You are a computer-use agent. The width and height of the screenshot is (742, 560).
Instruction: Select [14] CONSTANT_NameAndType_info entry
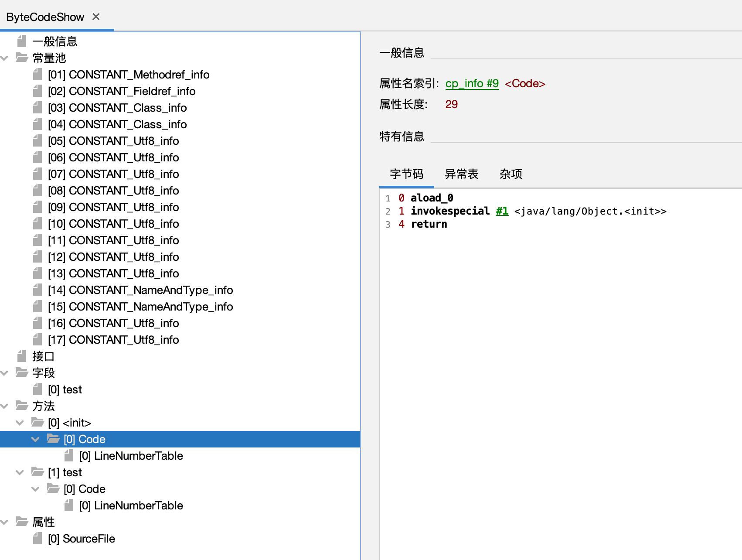point(150,290)
